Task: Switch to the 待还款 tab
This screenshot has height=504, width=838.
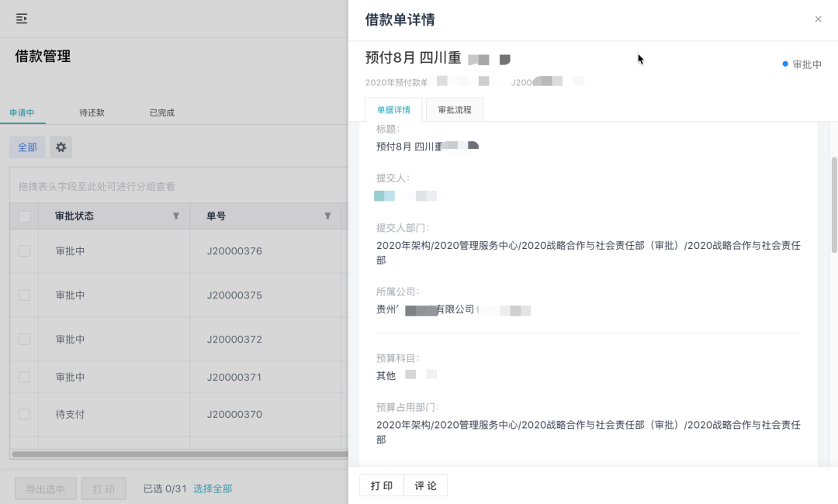Action: [x=91, y=112]
